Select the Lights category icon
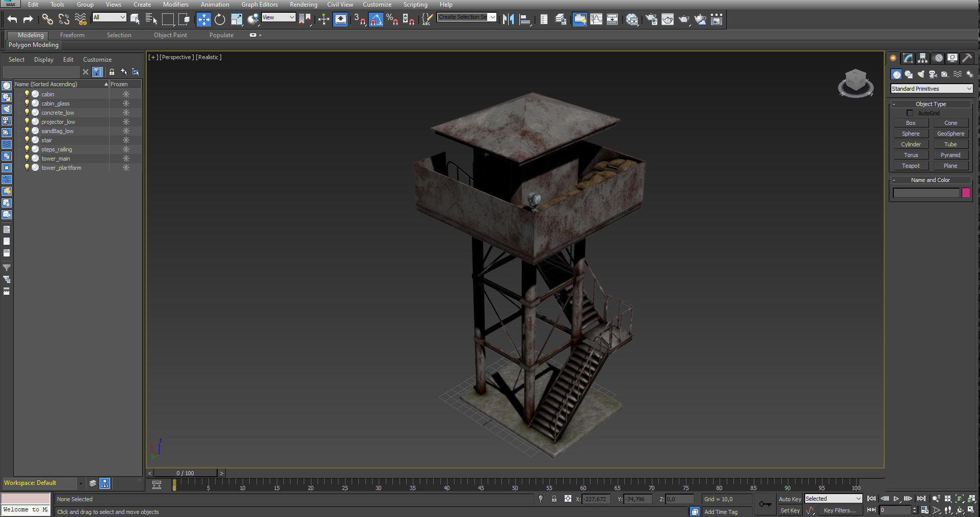The image size is (980, 517). pos(921,74)
